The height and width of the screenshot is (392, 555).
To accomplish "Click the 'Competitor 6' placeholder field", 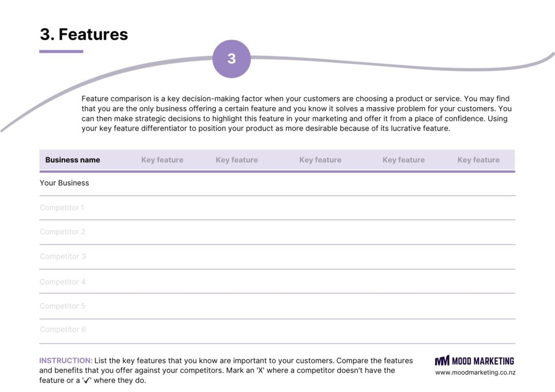I will pos(62,329).
